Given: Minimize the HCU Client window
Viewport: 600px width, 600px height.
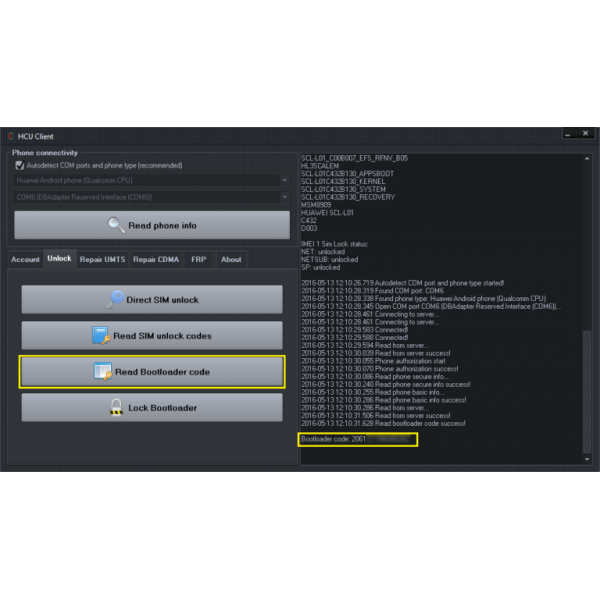Looking at the screenshot, I should 568,134.
